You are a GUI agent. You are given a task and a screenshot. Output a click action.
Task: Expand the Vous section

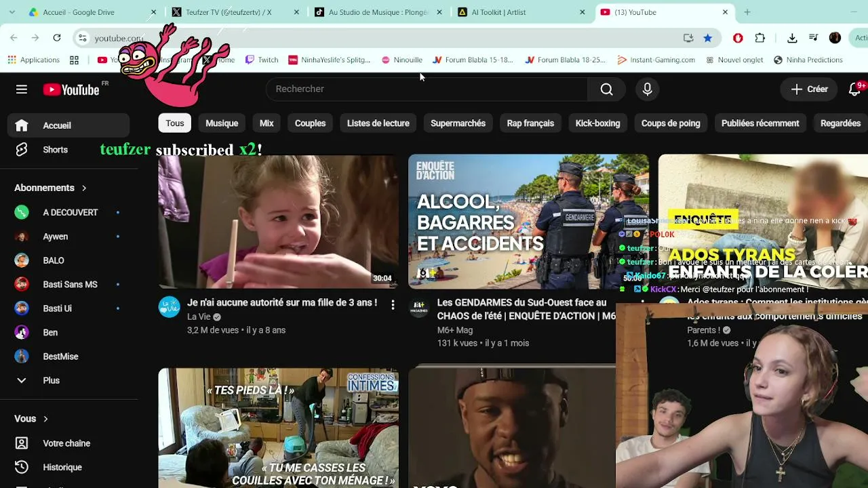tap(31, 419)
